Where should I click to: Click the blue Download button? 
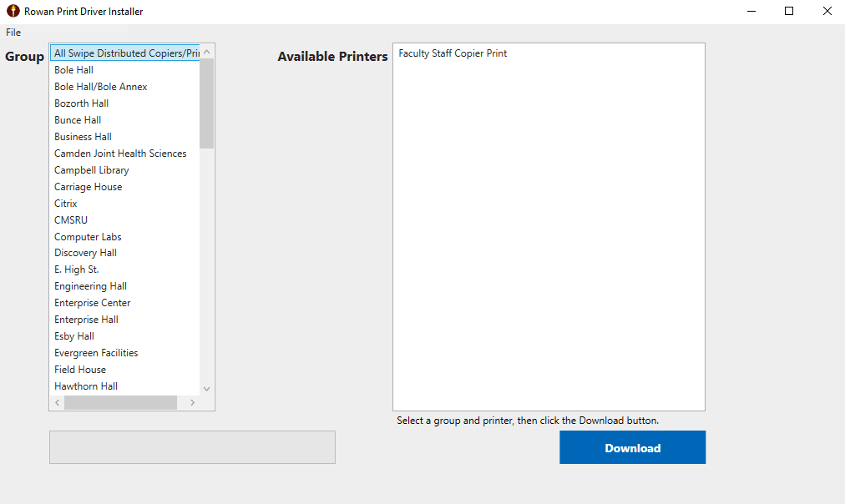[x=632, y=448]
